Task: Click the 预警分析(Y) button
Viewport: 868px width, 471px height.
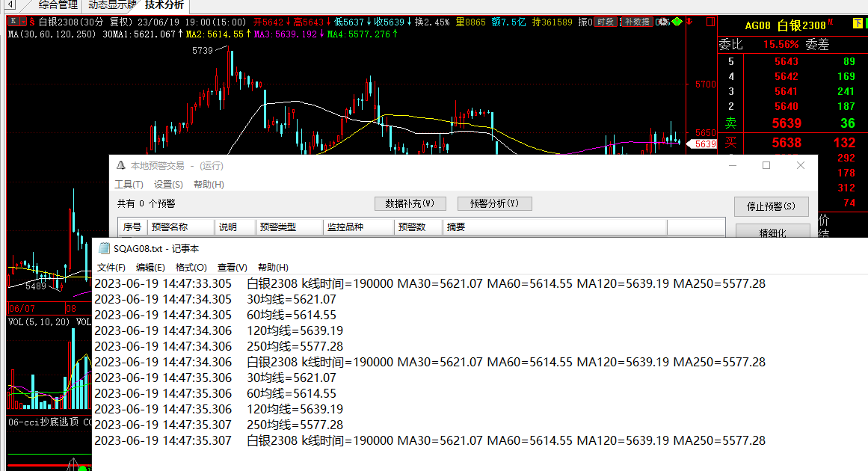Action: [494, 203]
